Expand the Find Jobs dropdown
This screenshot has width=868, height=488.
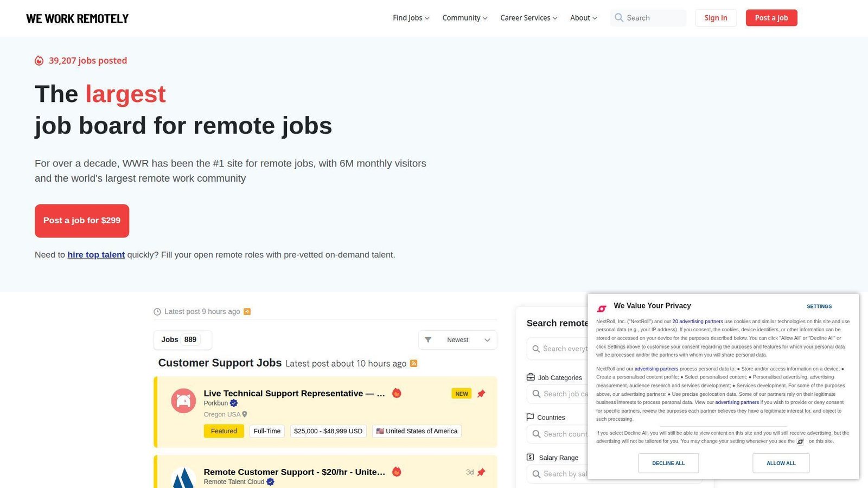tap(410, 17)
